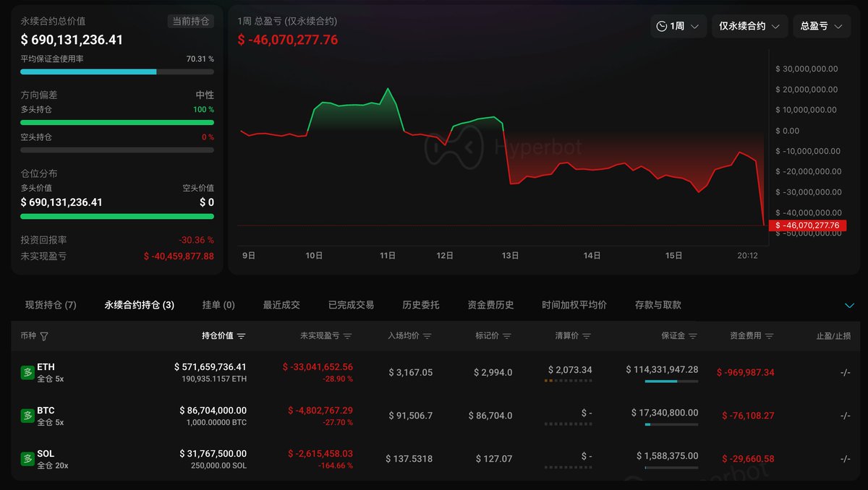Screen dimensions: 868x490
Task: Click ETH mark price $2,994.0
Action: [493, 372]
